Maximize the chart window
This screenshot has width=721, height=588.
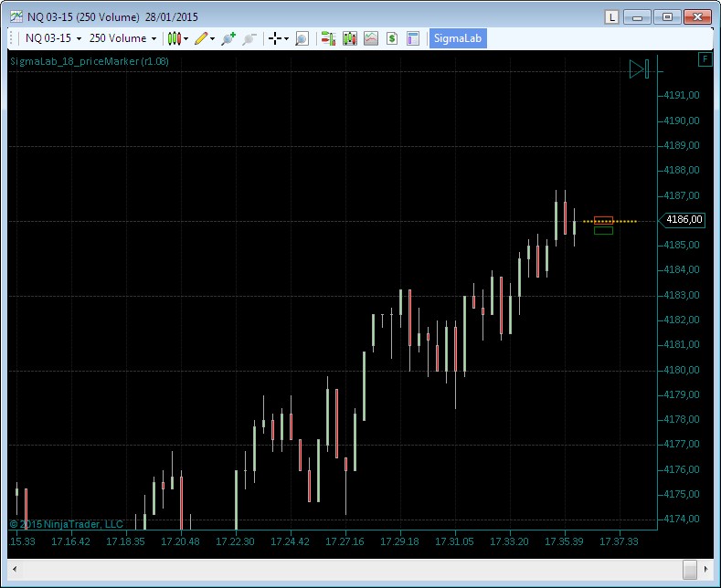point(667,17)
